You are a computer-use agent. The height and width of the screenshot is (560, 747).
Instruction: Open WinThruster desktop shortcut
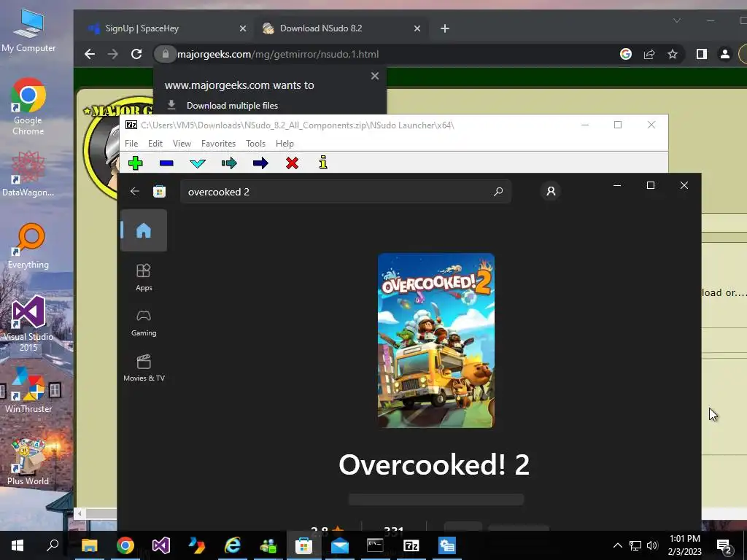[28, 390]
